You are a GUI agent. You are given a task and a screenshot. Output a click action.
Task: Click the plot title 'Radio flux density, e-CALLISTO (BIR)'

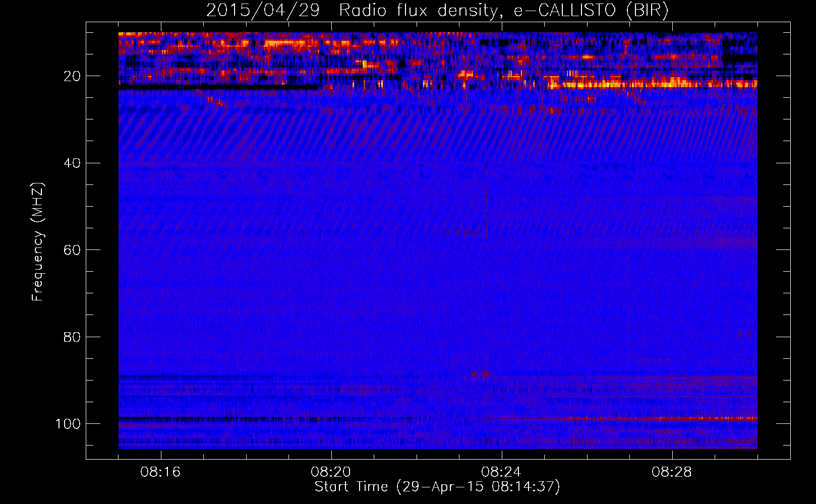point(504,10)
